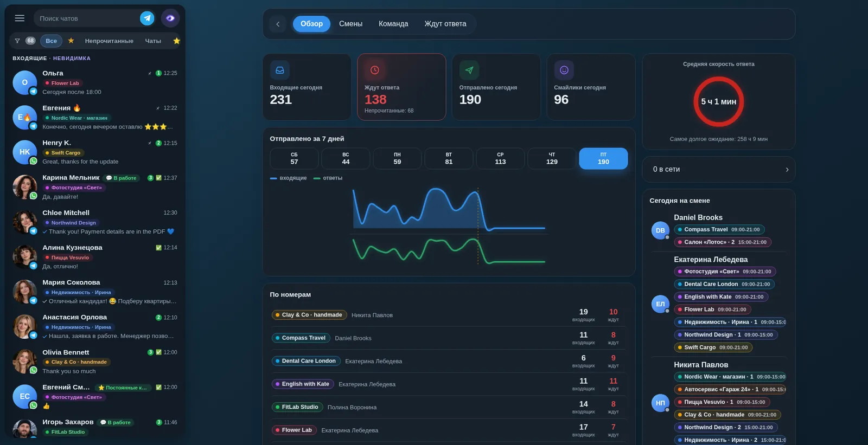The width and height of the screenshot is (868, 445).
Task: Select the first star filter after «Все»
Action: pos(71,41)
